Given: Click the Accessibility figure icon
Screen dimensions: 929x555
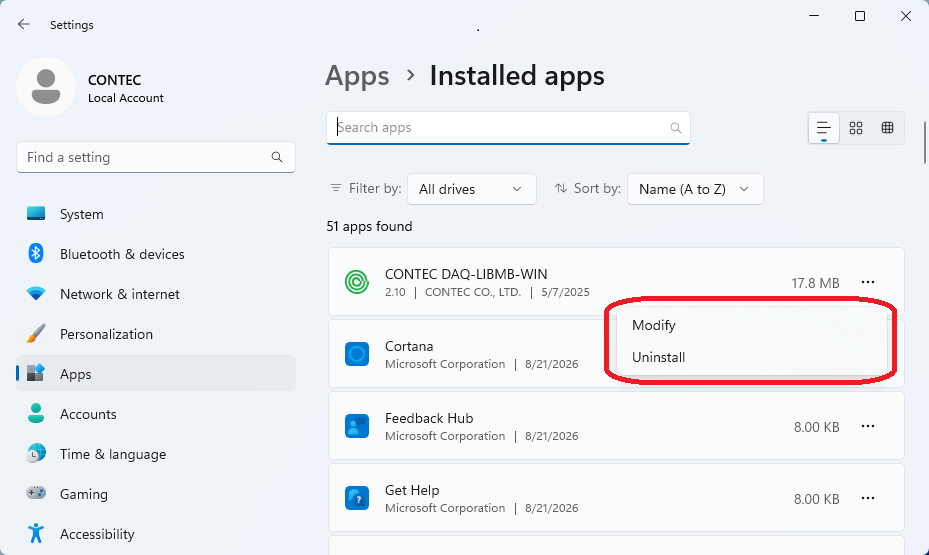Looking at the screenshot, I should click(x=36, y=533).
